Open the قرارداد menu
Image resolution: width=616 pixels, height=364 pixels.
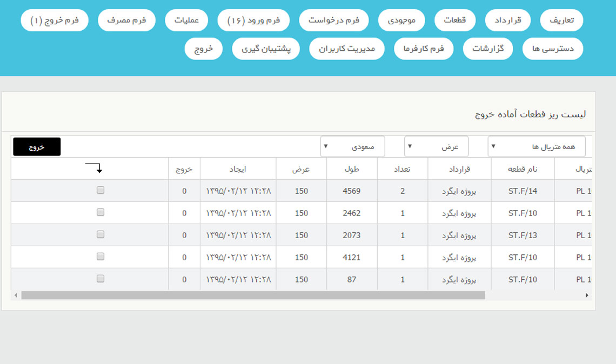pos(507,20)
